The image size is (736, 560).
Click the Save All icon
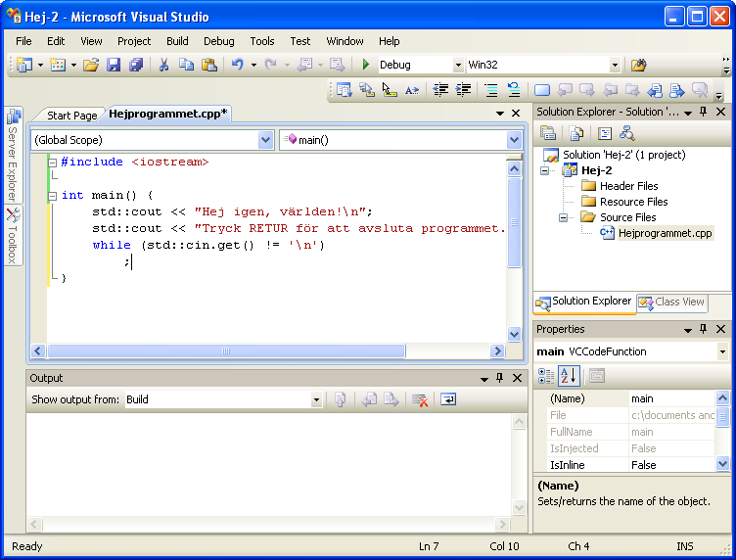click(136, 65)
